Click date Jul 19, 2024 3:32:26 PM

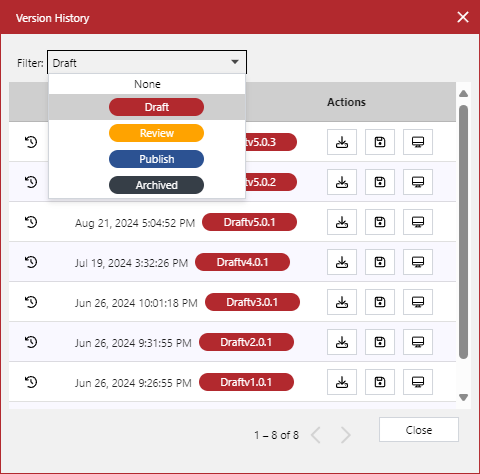[x=131, y=263]
